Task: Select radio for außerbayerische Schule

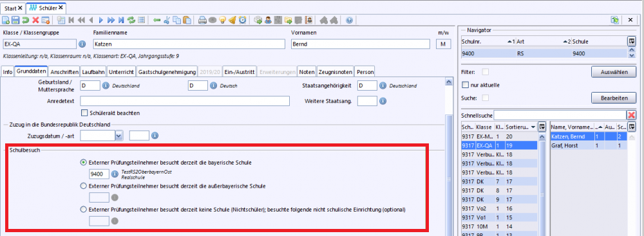Action: (x=83, y=186)
